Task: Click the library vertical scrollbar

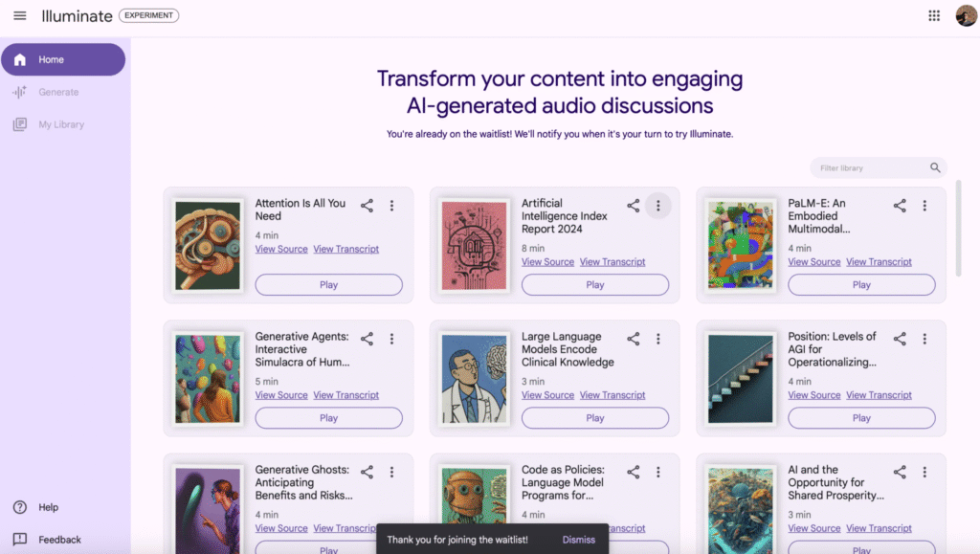Action: click(x=958, y=228)
